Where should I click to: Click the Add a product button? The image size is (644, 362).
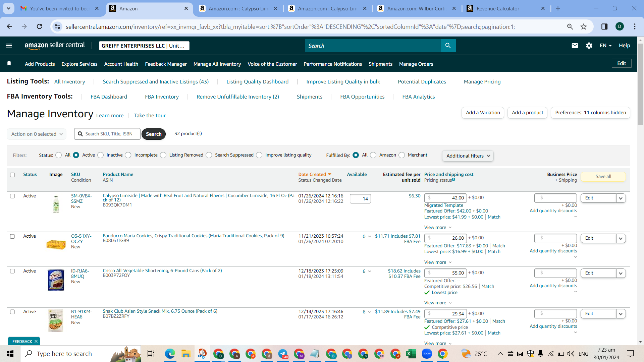(x=527, y=113)
